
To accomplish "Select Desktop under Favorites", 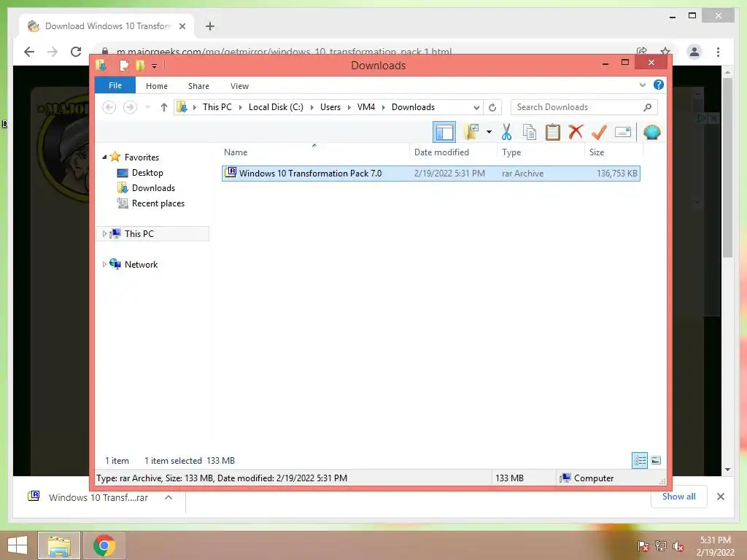I will point(147,173).
